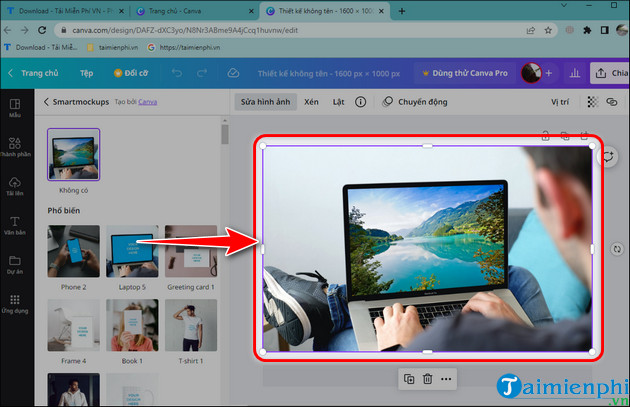Open the Vị trí position option
The image size is (630, 407).
560,102
